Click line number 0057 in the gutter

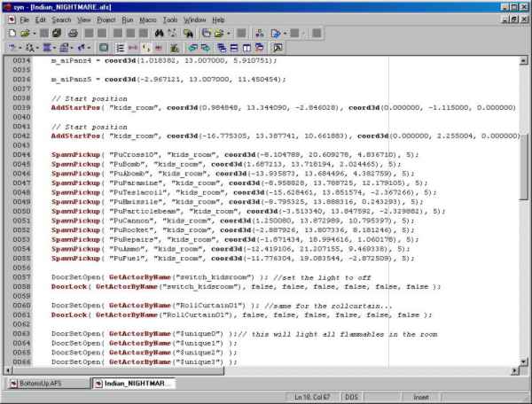click(21, 277)
